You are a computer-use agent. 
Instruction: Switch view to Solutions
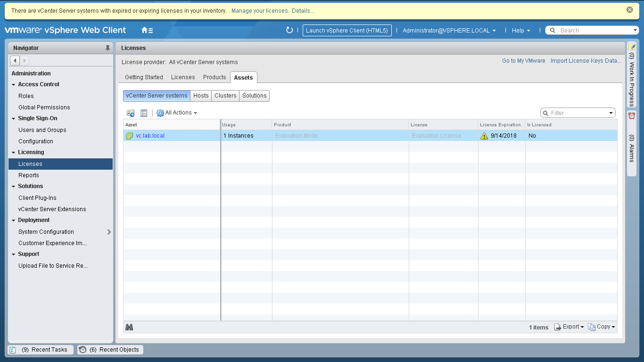point(255,96)
